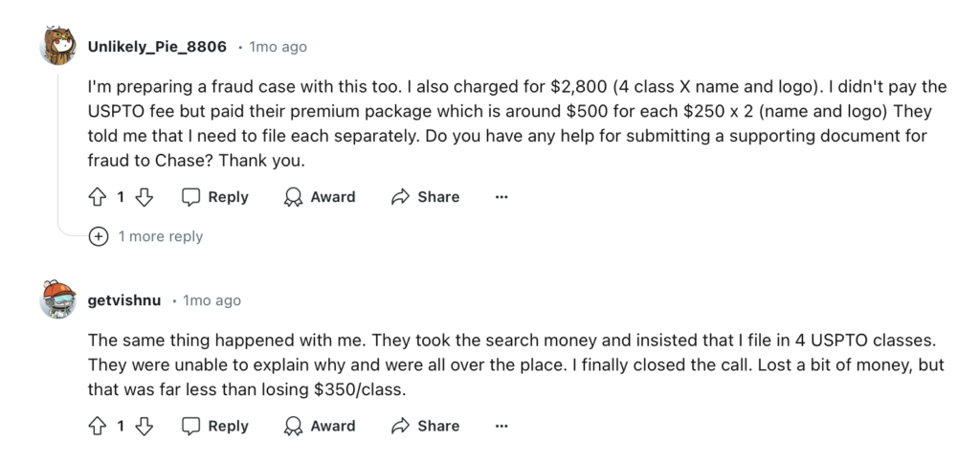
Task: Give award to getvishnu's comment
Action: pos(320,426)
